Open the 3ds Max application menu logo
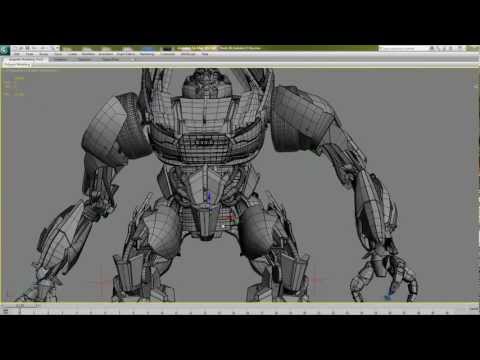This screenshot has width=480, height=360. 5,50
